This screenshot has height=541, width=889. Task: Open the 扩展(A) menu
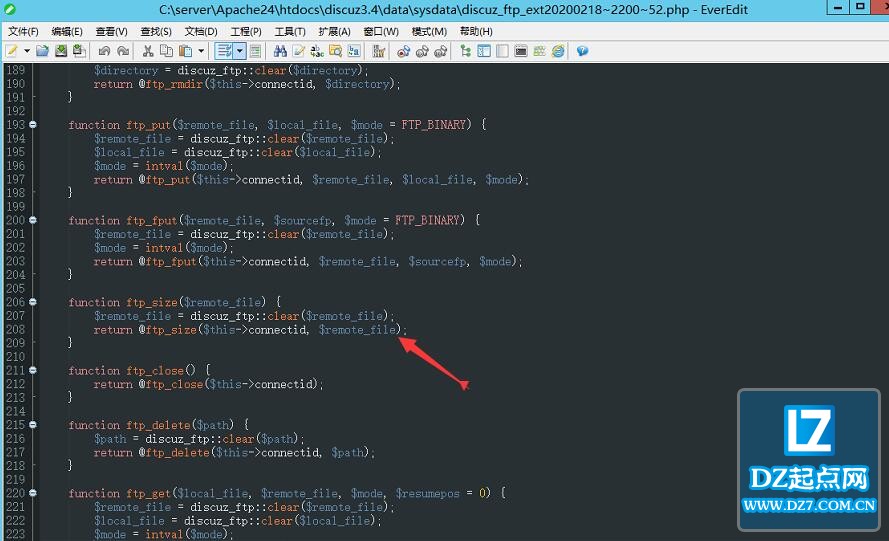(335, 31)
